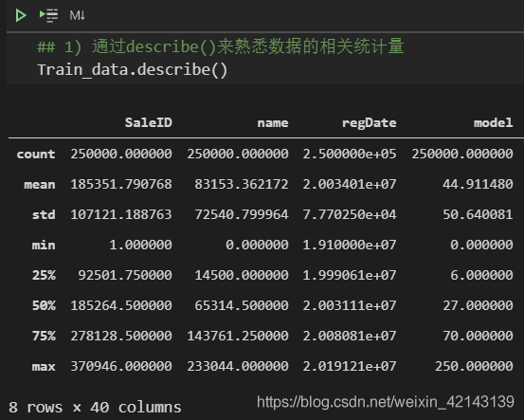The width and height of the screenshot is (524, 420).
Task: Select the name column header
Action: point(273,123)
